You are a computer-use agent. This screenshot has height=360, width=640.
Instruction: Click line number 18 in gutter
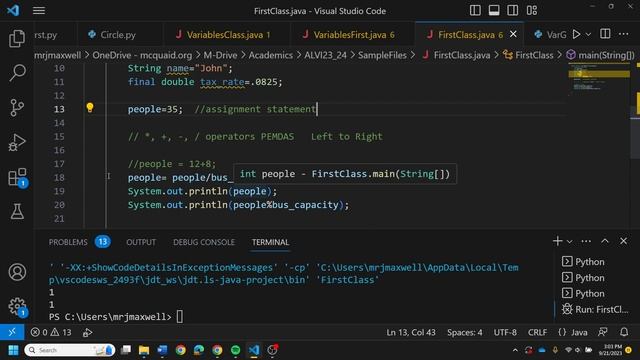click(59, 177)
